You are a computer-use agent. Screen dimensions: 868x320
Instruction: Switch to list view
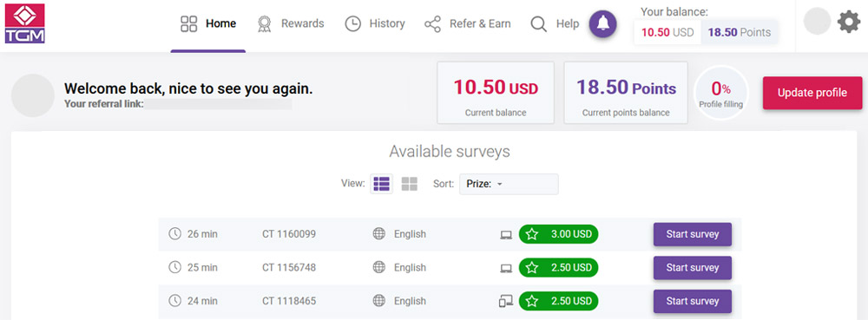[381, 184]
